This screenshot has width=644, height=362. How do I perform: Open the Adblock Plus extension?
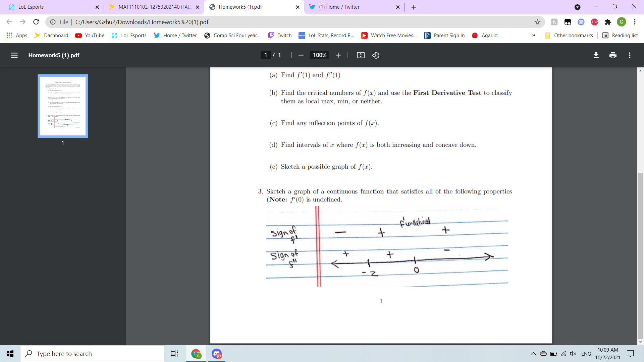(x=595, y=22)
